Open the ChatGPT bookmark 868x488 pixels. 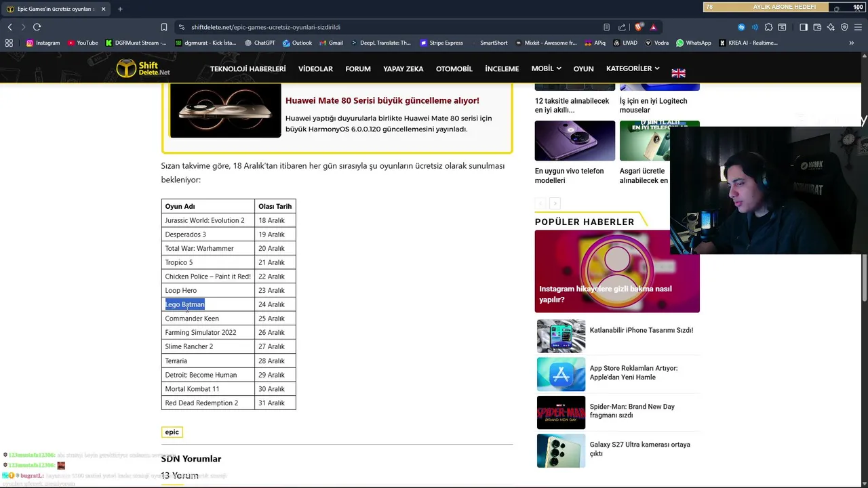point(259,43)
